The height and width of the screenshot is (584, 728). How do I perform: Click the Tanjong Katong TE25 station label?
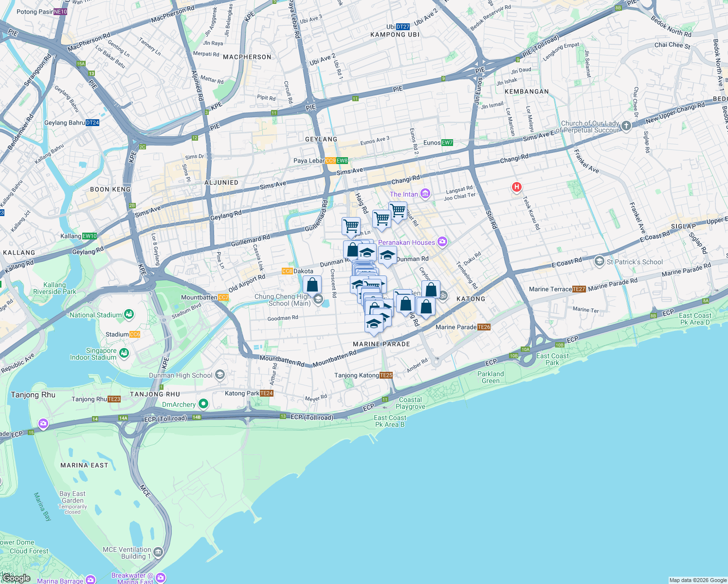pos(386,375)
